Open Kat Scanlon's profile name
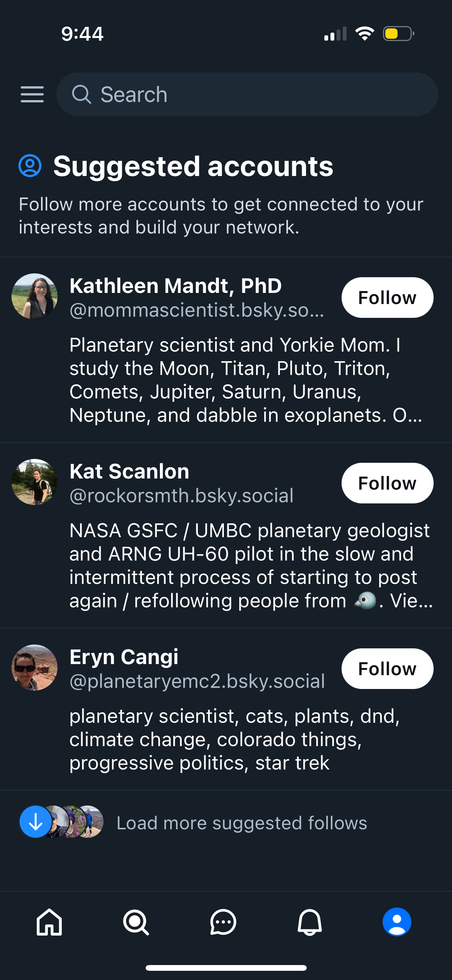452x980 pixels. pyautogui.click(x=130, y=471)
